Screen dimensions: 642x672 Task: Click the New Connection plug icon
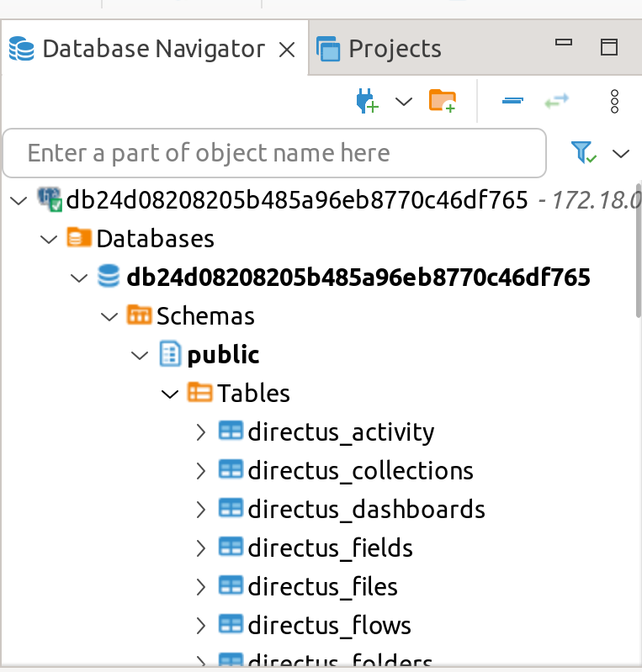(x=367, y=102)
